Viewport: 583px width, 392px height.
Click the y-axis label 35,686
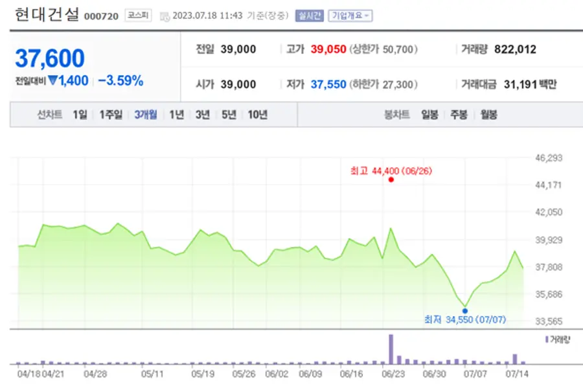pyautogui.click(x=549, y=294)
